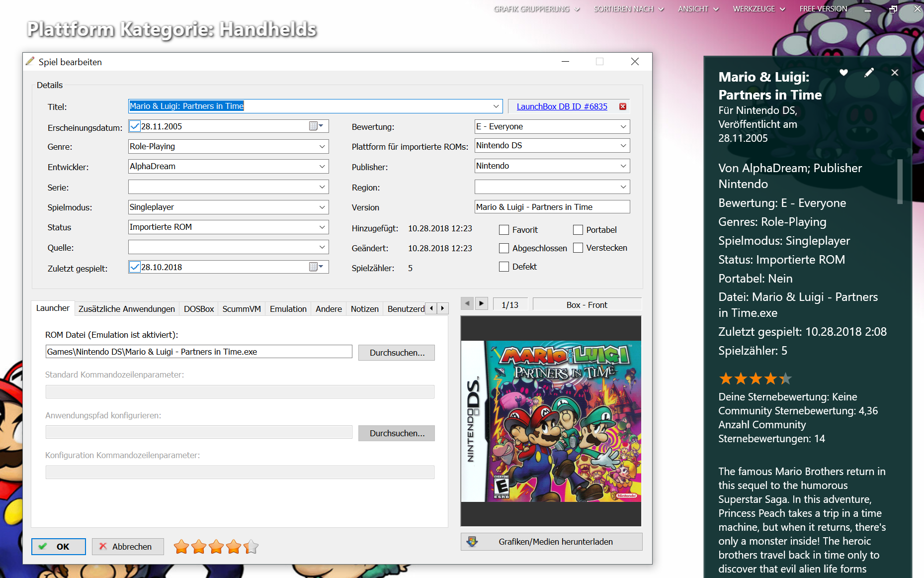924x578 pixels.
Task: Expand the Genre dropdown
Action: tap(322, 146)
